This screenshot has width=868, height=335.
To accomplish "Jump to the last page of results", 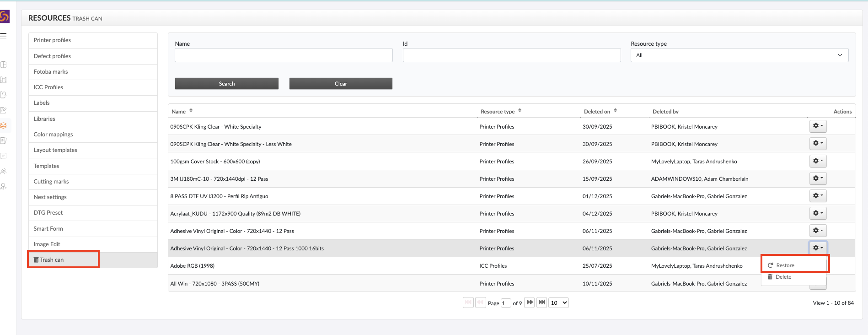I will click(541, 303).
